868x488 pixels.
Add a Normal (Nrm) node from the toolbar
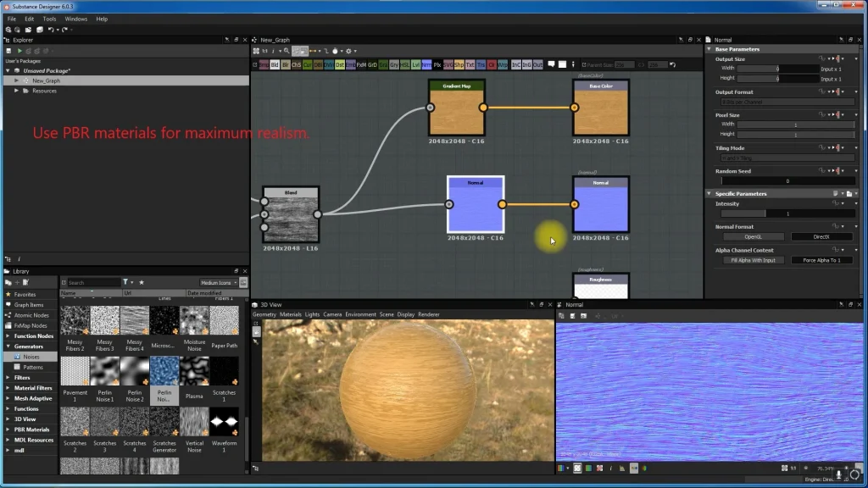pos(426,64)
